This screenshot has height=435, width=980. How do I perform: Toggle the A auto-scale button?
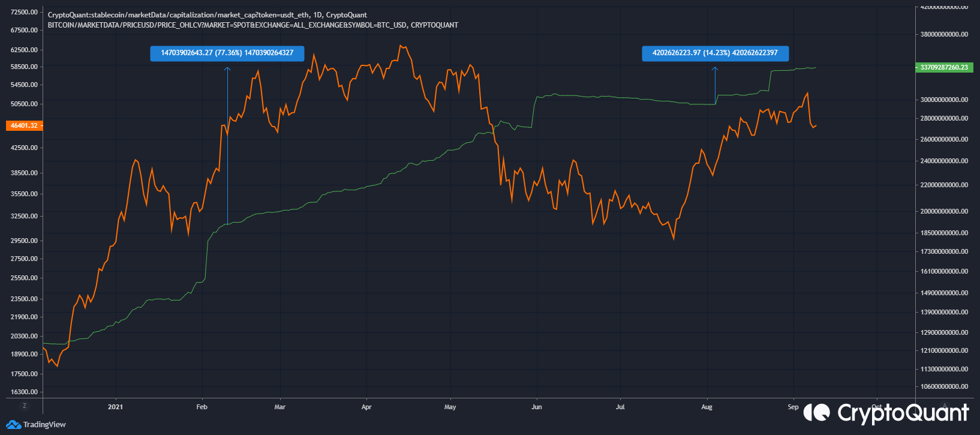[945, 406]
